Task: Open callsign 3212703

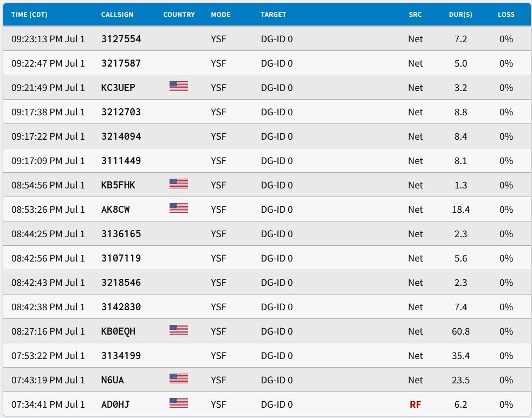Action: (x=121, y=112)
